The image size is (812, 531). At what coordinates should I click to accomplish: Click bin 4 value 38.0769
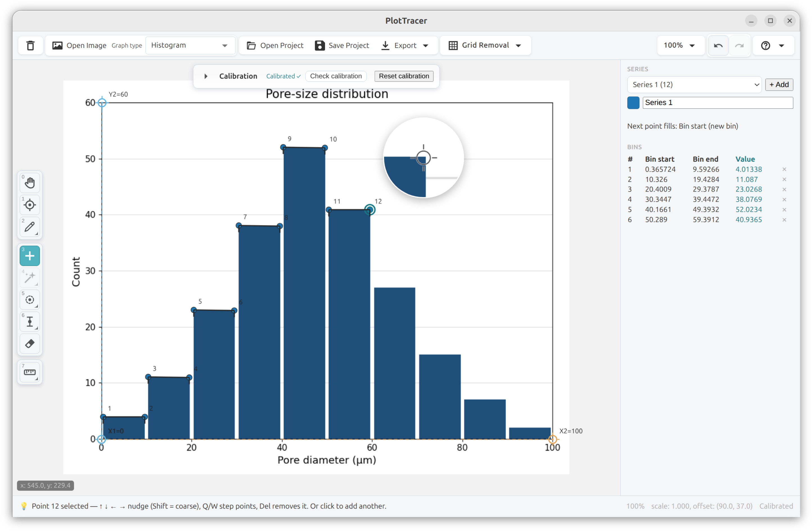(748, 200)
